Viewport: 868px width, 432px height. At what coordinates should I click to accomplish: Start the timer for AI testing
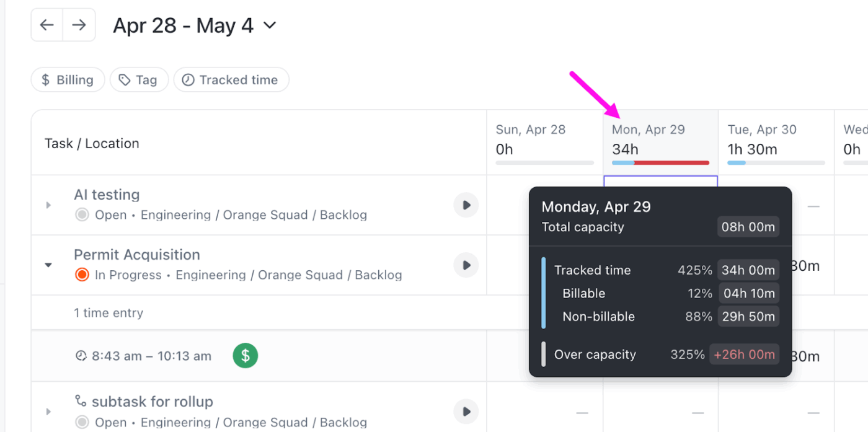(466, 205)
